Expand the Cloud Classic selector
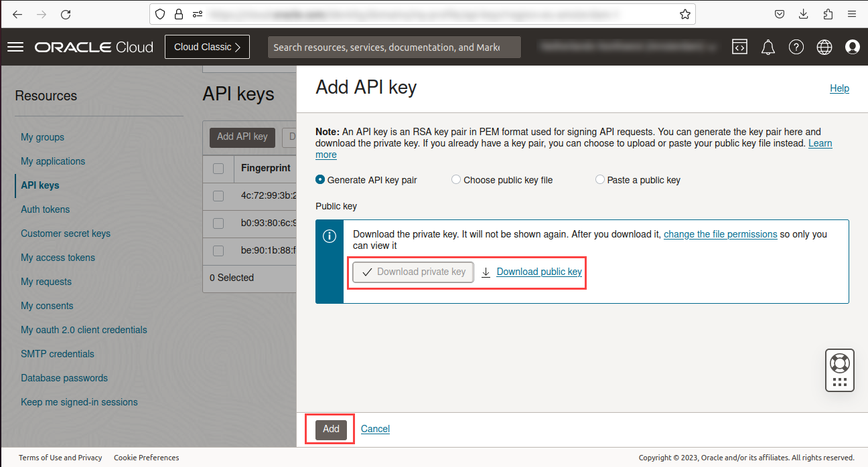The image size is (868, 467). pyautogui.click(x=207, y=46)
